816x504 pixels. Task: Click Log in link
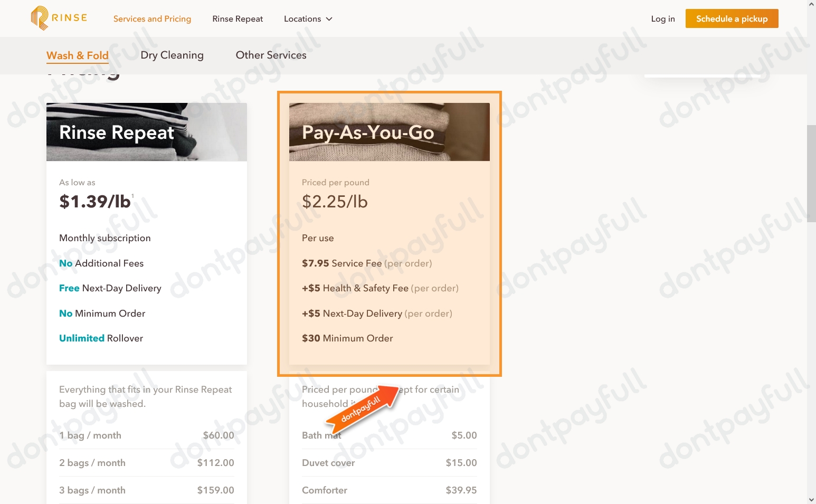click(662, 19)
